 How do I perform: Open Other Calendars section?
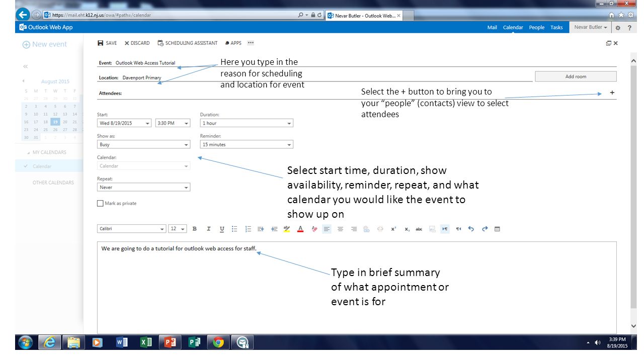[x=53, y=183]
